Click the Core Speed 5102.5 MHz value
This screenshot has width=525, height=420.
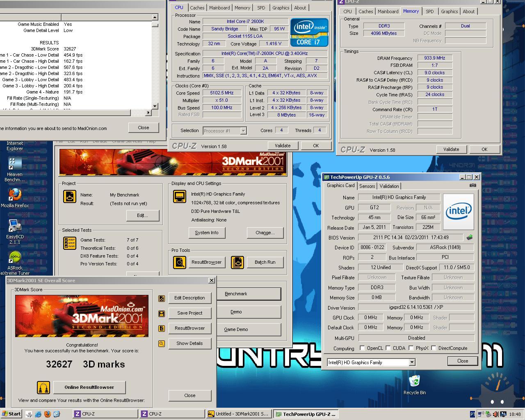(221, 93)
